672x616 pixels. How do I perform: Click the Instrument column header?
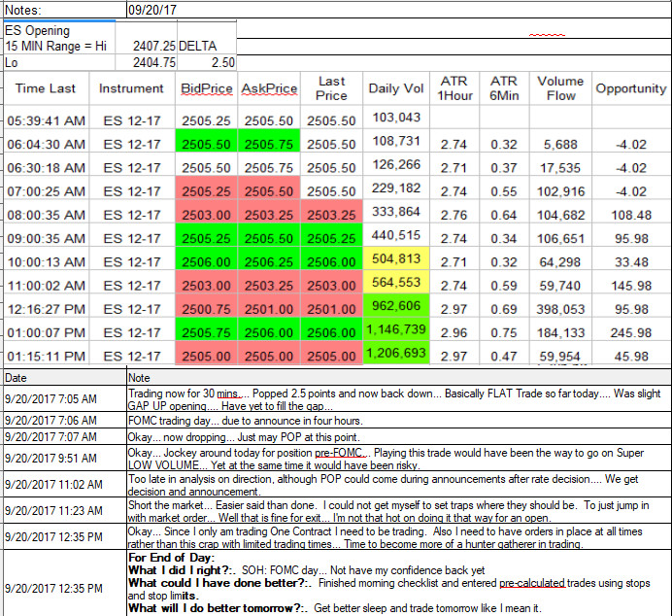point(131,88)
